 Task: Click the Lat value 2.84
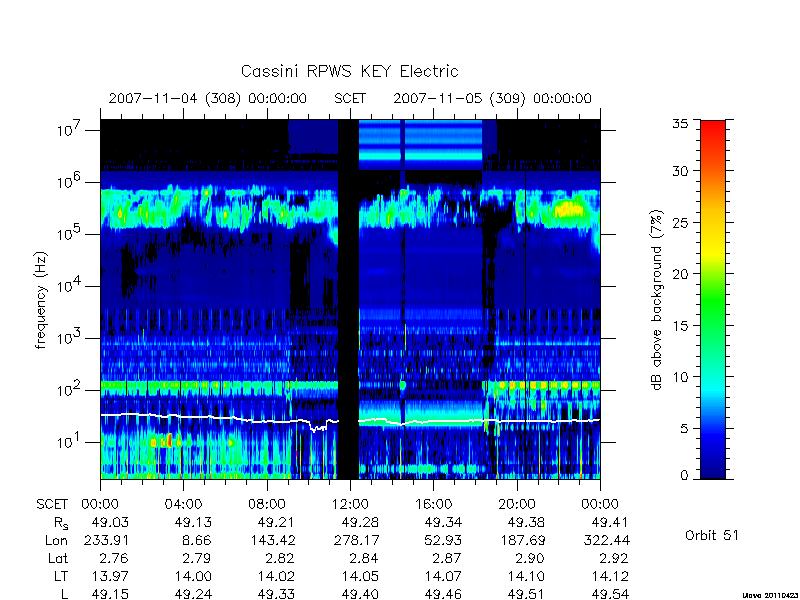[x=364, y=558]
